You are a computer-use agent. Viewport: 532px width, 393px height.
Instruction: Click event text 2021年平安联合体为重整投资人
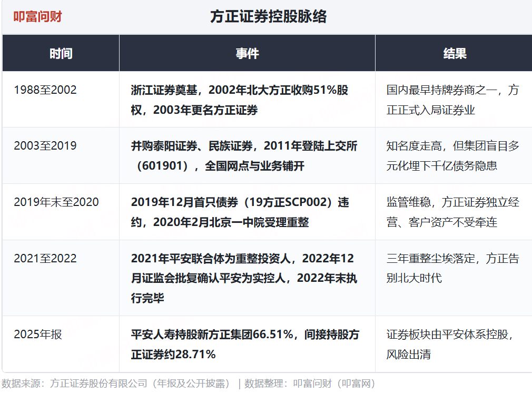coord(210,259)
